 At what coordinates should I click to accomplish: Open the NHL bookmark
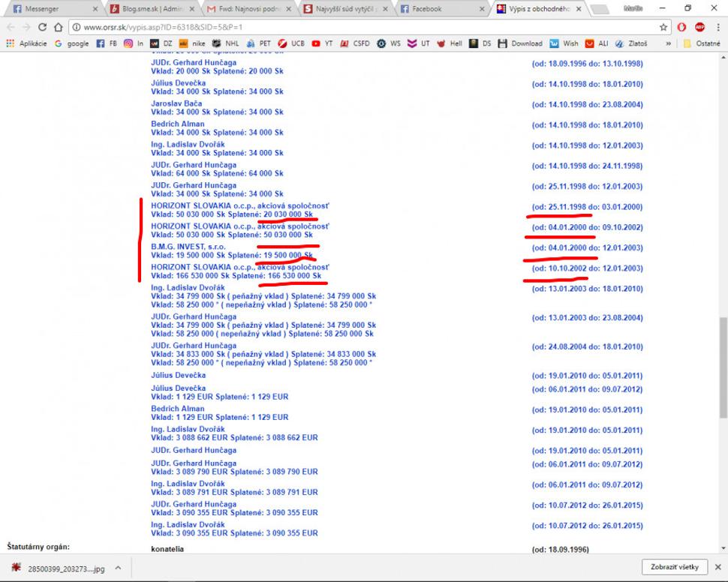(226, 43)
